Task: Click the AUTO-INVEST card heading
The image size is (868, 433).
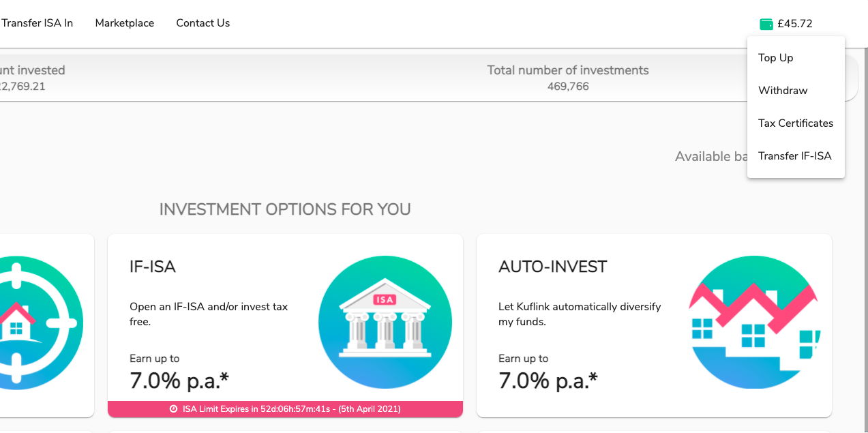Action: click(x=553, y=267)
